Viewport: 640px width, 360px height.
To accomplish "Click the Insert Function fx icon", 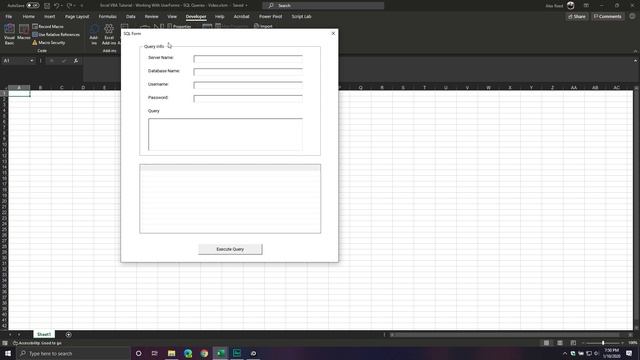I will point(76,61).
